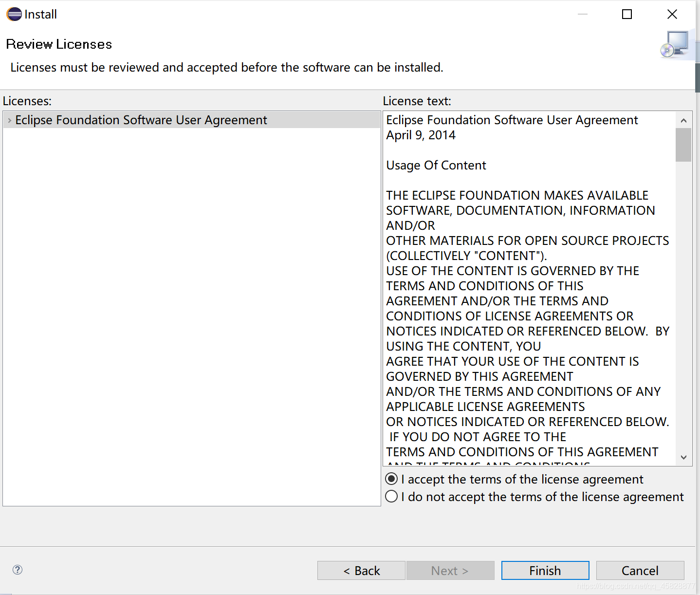Viewport: 700px width, 595px height.
Task: Expand the Eclipse Foundation Software User Agreement entry
Action: click(9, 120)
